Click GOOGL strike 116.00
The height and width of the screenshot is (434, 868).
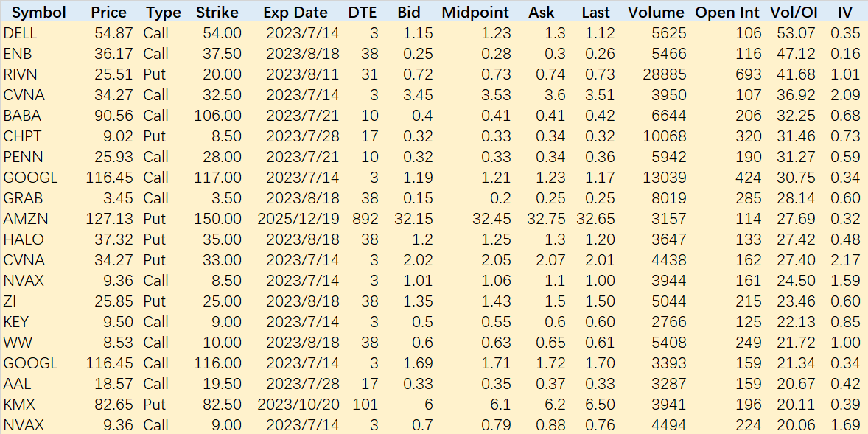pos(217,363)
